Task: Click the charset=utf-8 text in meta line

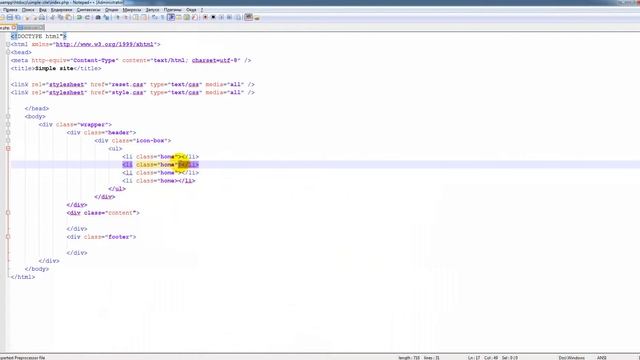Action: 215,60
